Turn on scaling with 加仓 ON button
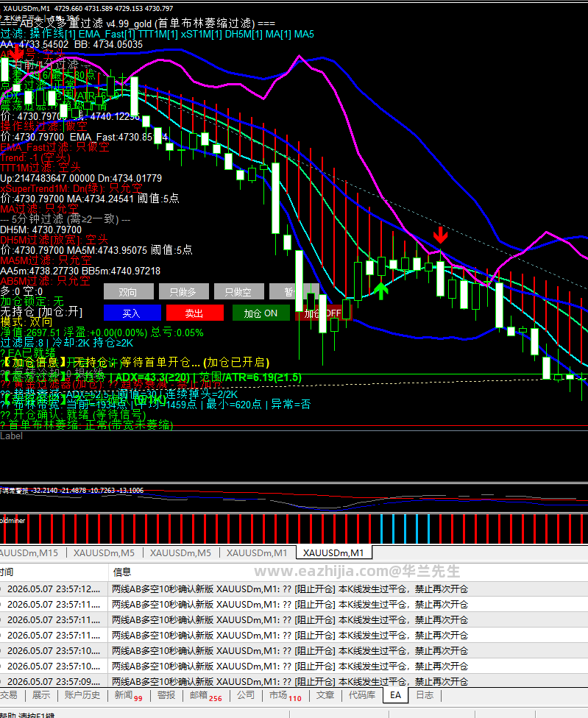Viewport: 588px width, 718px height. point(261,313)
